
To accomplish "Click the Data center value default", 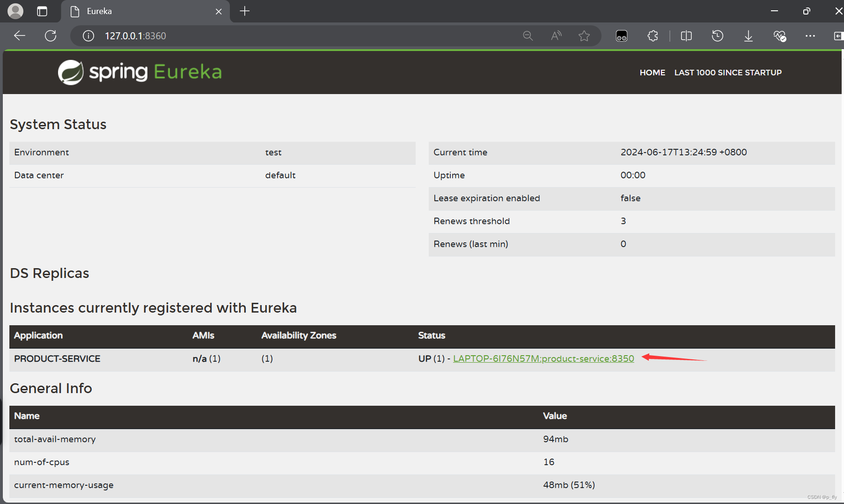I will coord(280,175).
